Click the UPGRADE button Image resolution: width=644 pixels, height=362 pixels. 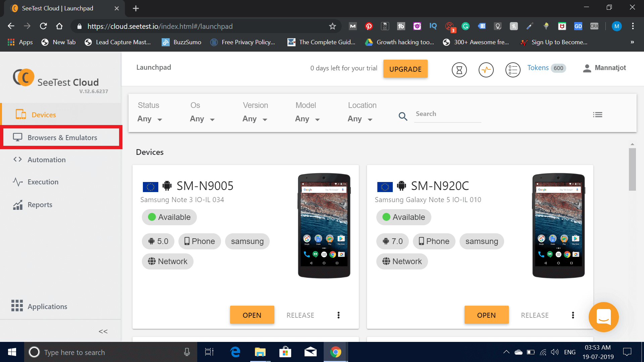(x=405, y=69)
